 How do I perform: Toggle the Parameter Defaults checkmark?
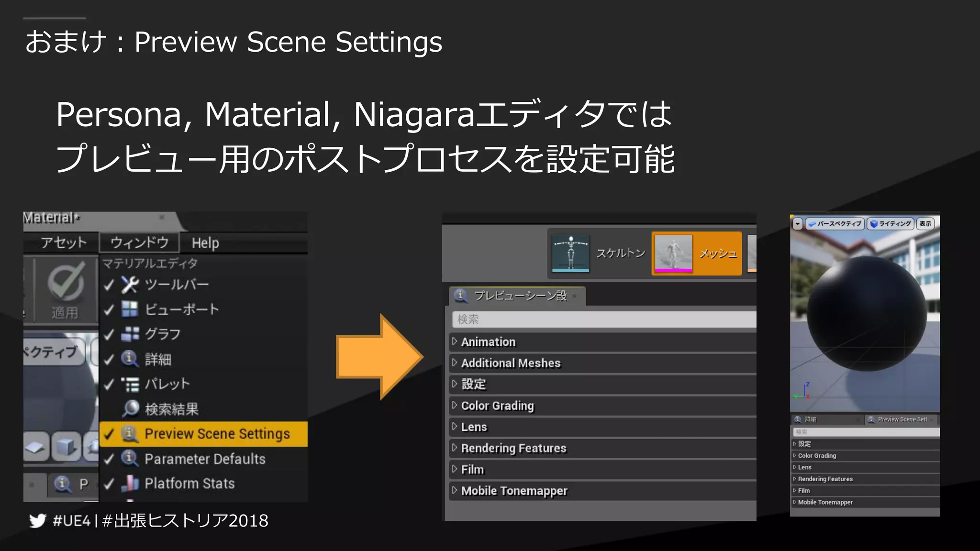coord(109,459)
